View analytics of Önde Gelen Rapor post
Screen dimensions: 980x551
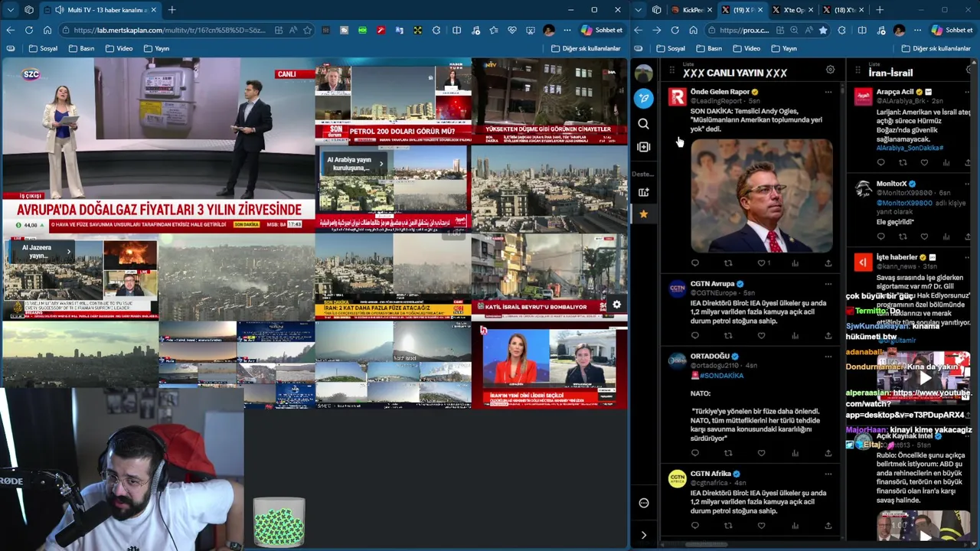pos(795,263)
